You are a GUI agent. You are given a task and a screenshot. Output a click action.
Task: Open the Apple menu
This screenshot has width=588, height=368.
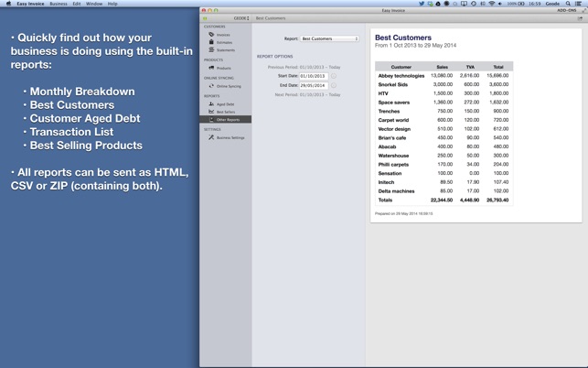[8, 4]
